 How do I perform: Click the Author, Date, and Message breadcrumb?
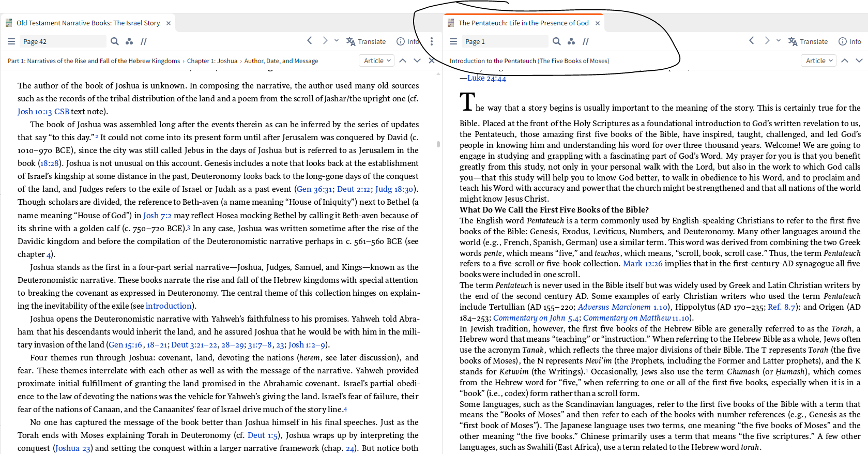(x=281, y=61)
